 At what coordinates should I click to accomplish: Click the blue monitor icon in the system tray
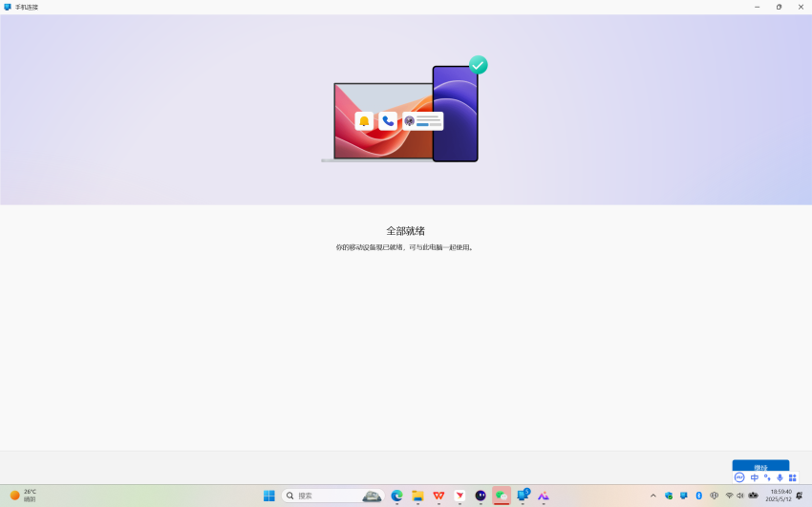click(684, 496)
